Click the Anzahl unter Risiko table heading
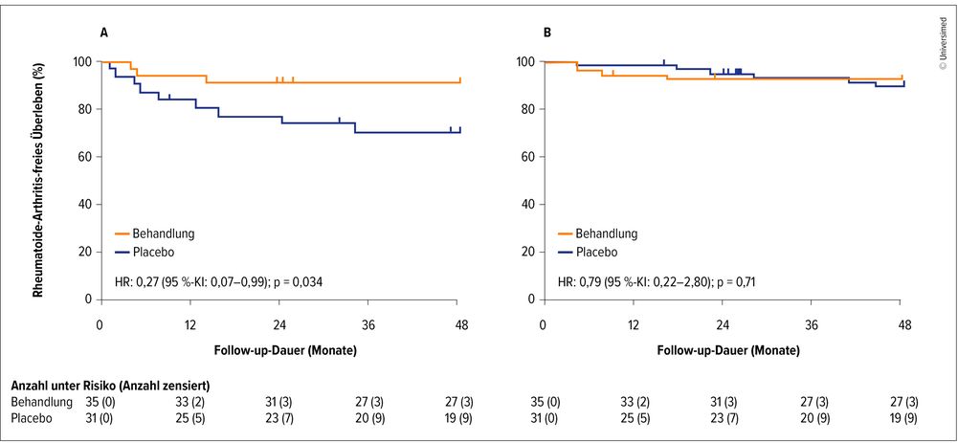 [110, 385]
